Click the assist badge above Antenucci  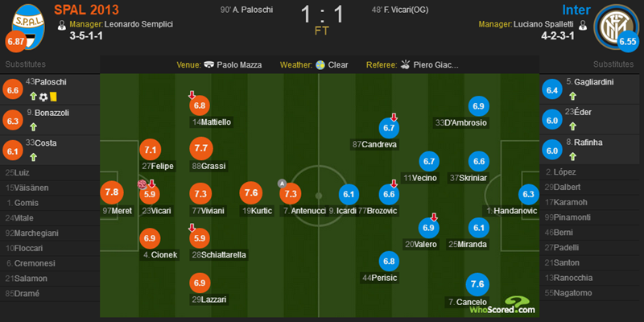pyautogui.click(x=281, y=184)
